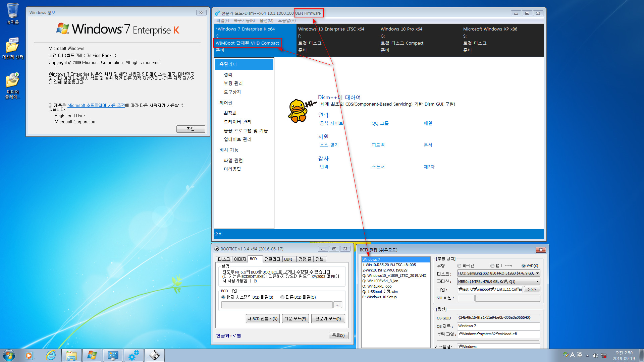Open 옵션(O) menu in Dism++
Image resolution: width=644 pixels, height=362 pixels.
[x=266, y=20]
